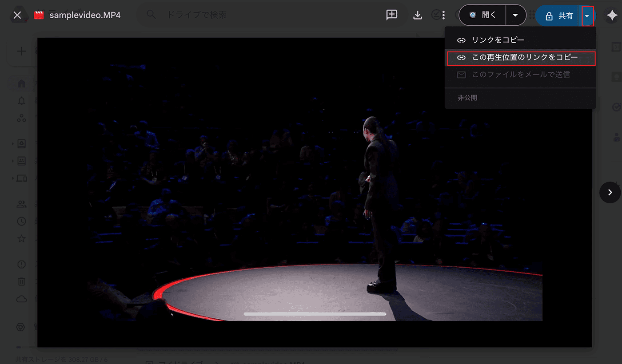The width and height of the screenshot is (622, 364).
Task: Click the video frame to play
Action: click(x=315, y=192)
